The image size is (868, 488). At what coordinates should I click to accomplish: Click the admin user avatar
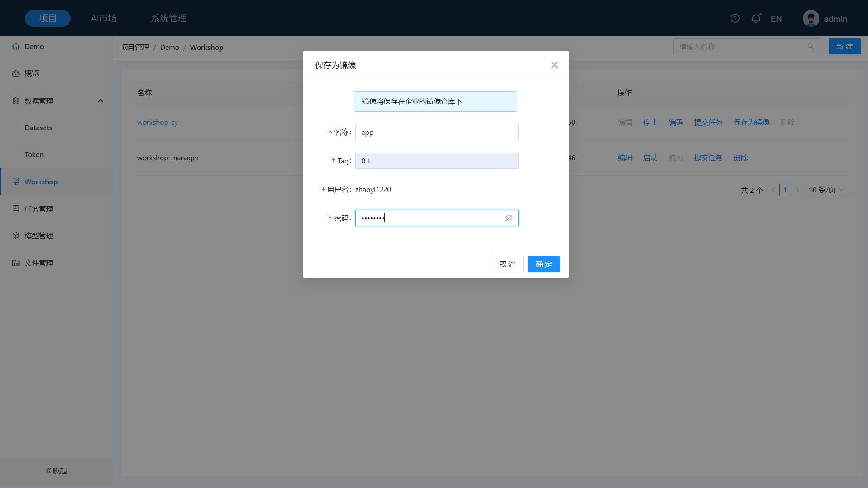810,19
